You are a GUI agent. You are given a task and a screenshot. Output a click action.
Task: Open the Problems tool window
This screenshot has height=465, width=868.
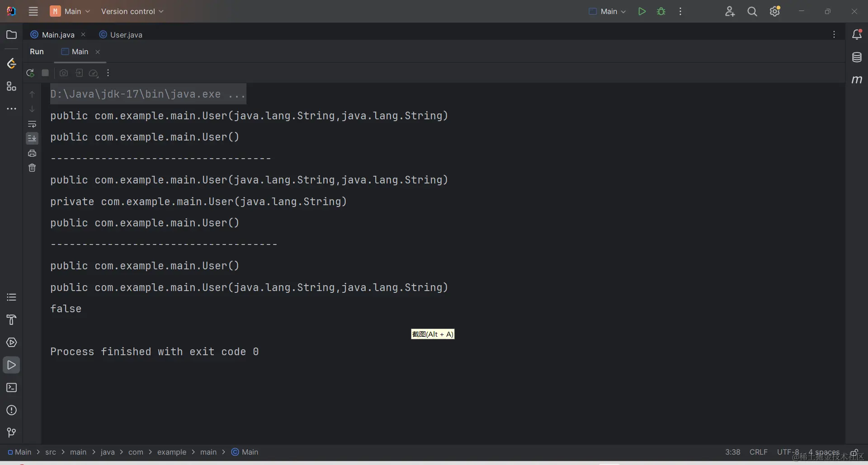(x=12, y=410)
